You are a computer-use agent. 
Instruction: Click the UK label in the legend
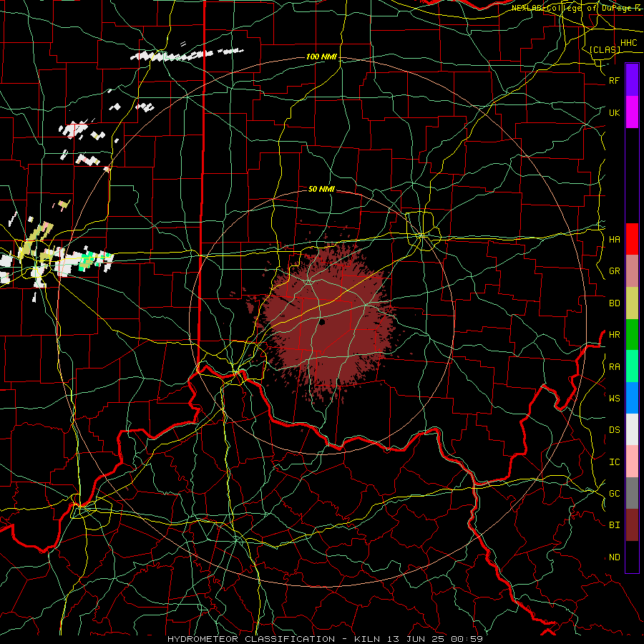[x=615, y=112]
